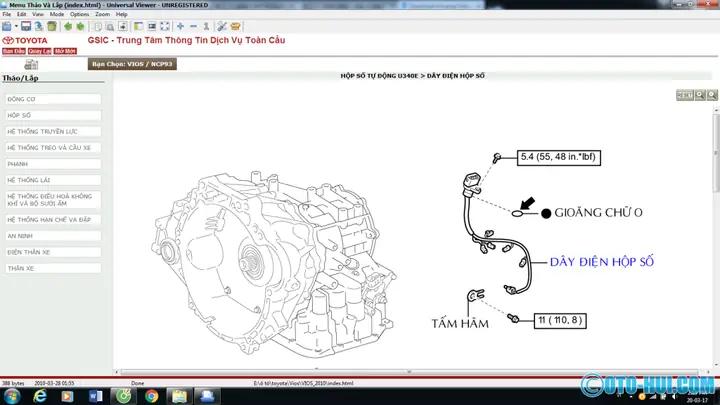Zoom out with the blue minus icon
Viewport: 720px width, 405px height.
pyautogui.click(x=193, y=26)
